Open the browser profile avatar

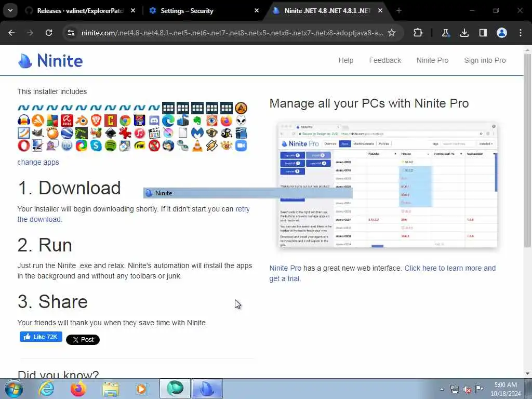click(501, 33)
